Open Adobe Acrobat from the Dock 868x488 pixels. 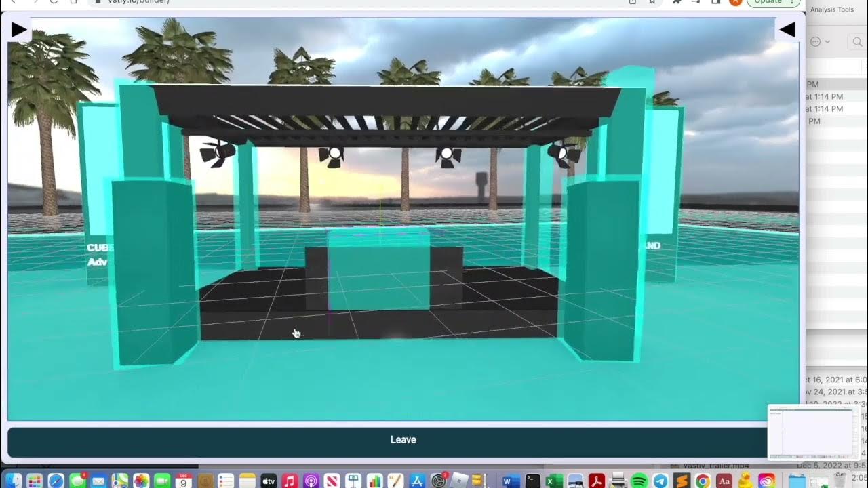[597, 481]
